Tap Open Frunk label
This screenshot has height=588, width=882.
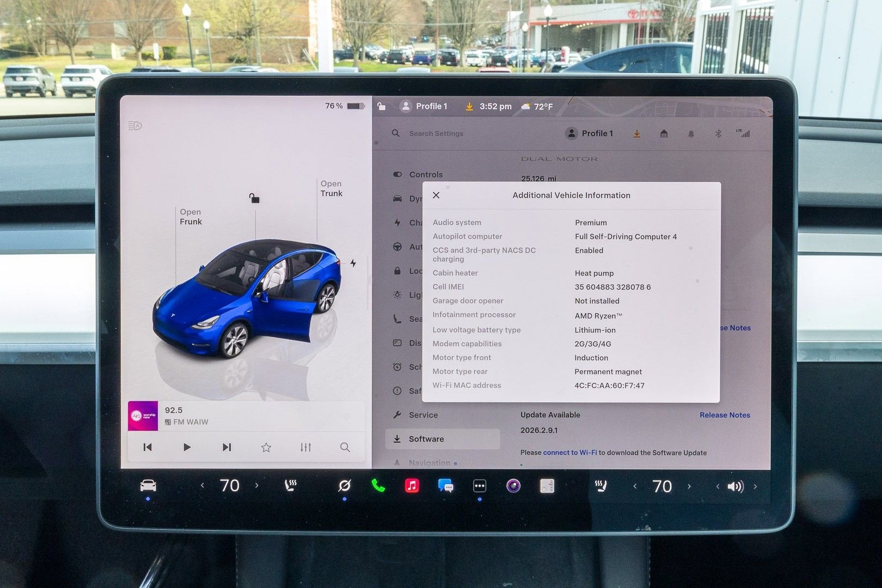coord(191,217)
